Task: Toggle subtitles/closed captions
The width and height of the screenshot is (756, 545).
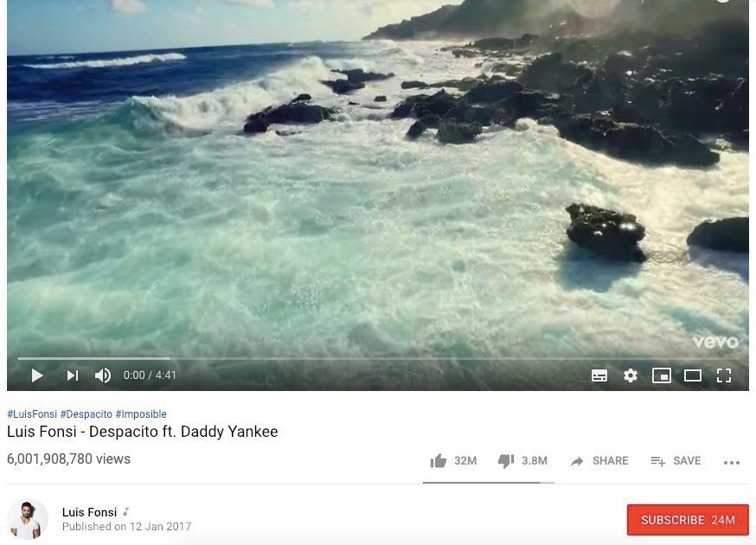Action: tap(599, 375)
